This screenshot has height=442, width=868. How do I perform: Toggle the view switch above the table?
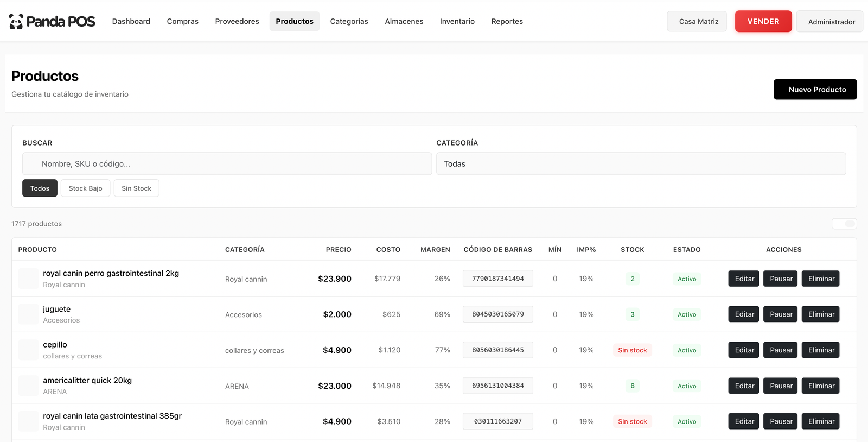844,224
